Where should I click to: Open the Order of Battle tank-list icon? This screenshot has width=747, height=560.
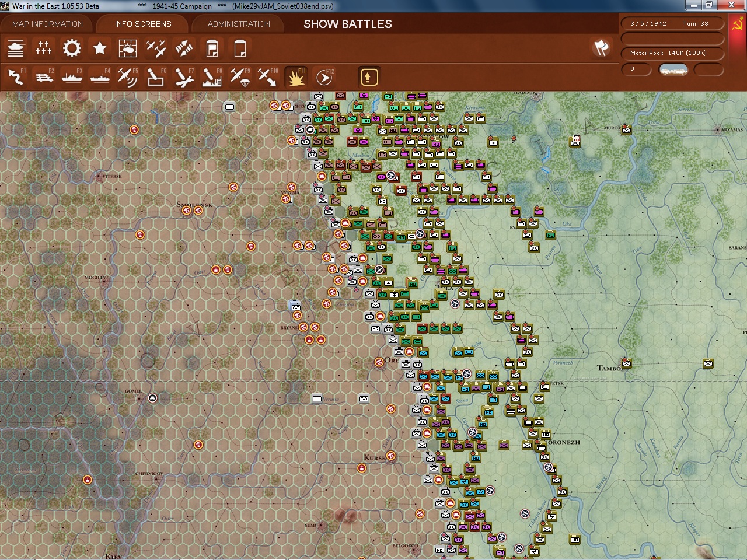(16, 48)
